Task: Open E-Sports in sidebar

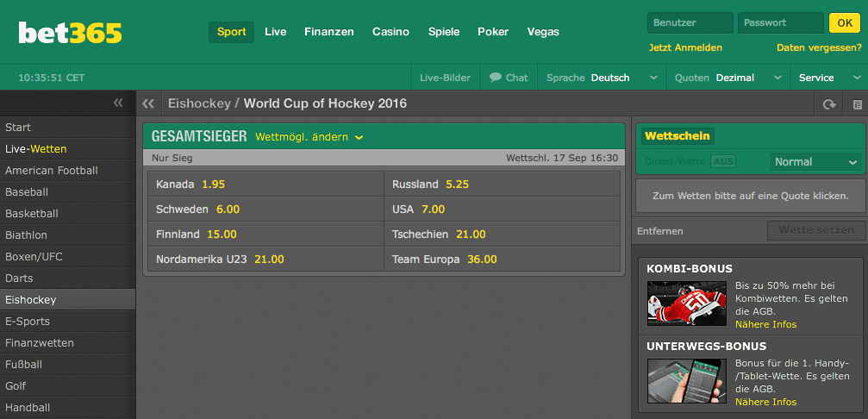Action: coord(67,322)
